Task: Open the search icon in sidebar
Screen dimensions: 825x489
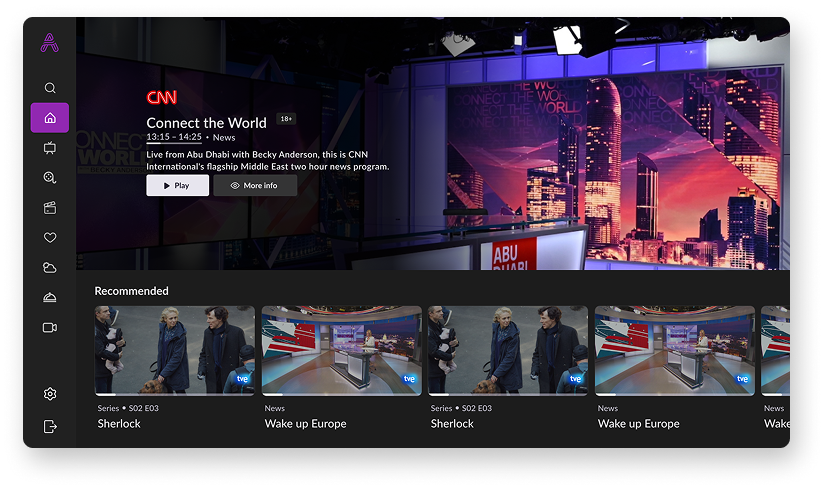Action: [x=50, y=88]
